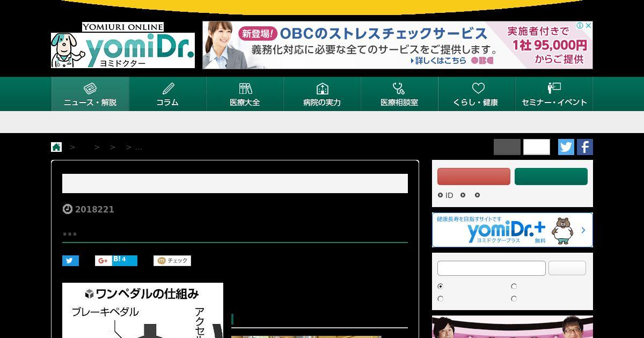The width and height of the screenshot is (644, 338).
Task: Follow the ID link with arrow bullet
Action: [445, 195]
